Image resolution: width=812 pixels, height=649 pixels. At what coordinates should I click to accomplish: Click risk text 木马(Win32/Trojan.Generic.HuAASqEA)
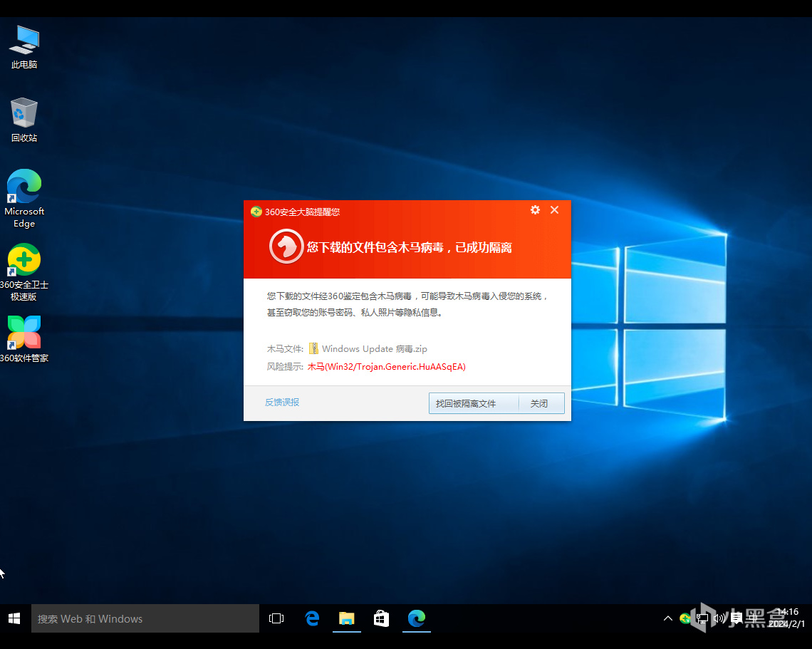386,367
